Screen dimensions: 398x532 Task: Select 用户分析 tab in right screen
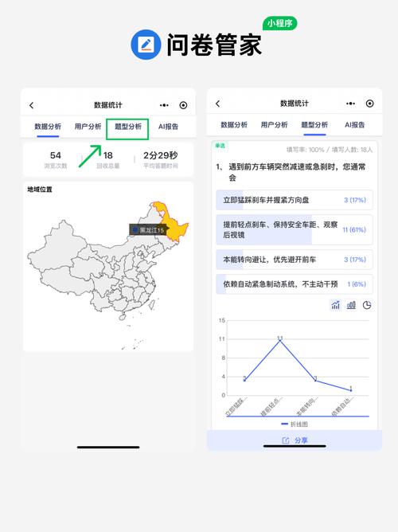click(x=275, y=125)
